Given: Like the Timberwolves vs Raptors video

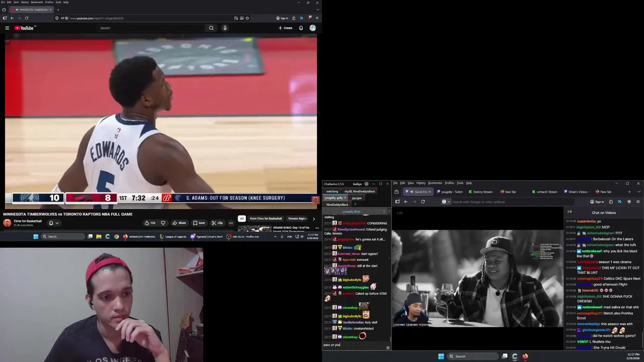Looking at the screenshot, I should click(x=150, y=223).
